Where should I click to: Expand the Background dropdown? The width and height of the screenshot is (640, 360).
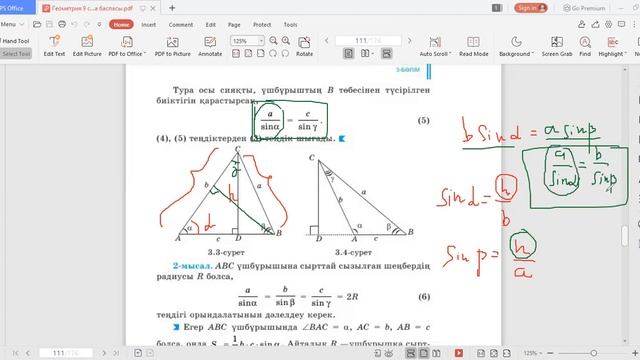(533, 54)
